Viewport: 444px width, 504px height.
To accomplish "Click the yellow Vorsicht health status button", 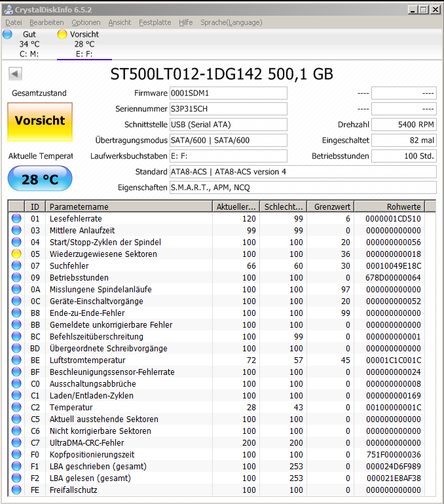I will pos(40,122).
